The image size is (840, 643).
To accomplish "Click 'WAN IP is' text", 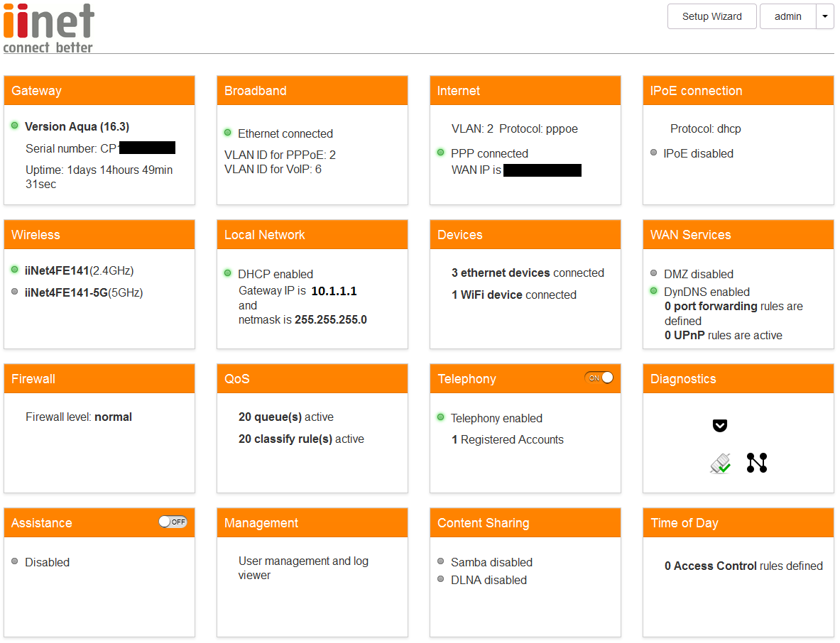I will tap(476, 170).
